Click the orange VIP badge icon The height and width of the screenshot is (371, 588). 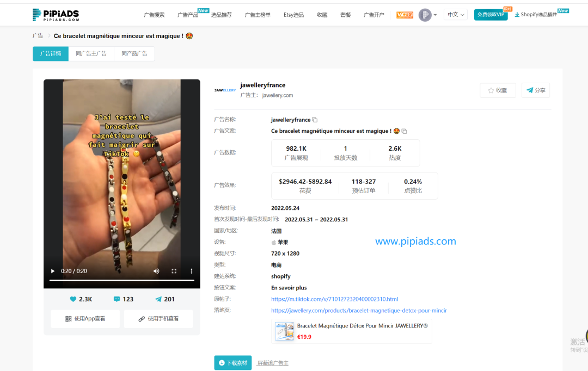pos(405,15)
